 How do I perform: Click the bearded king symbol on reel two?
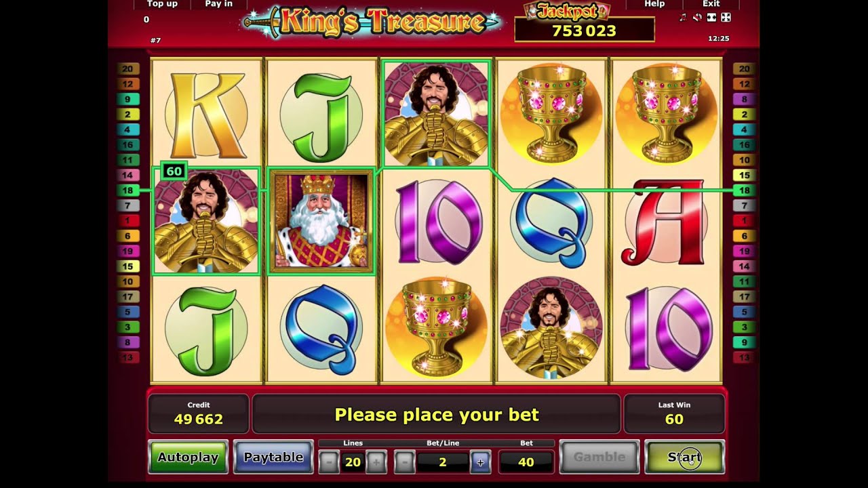321,221
